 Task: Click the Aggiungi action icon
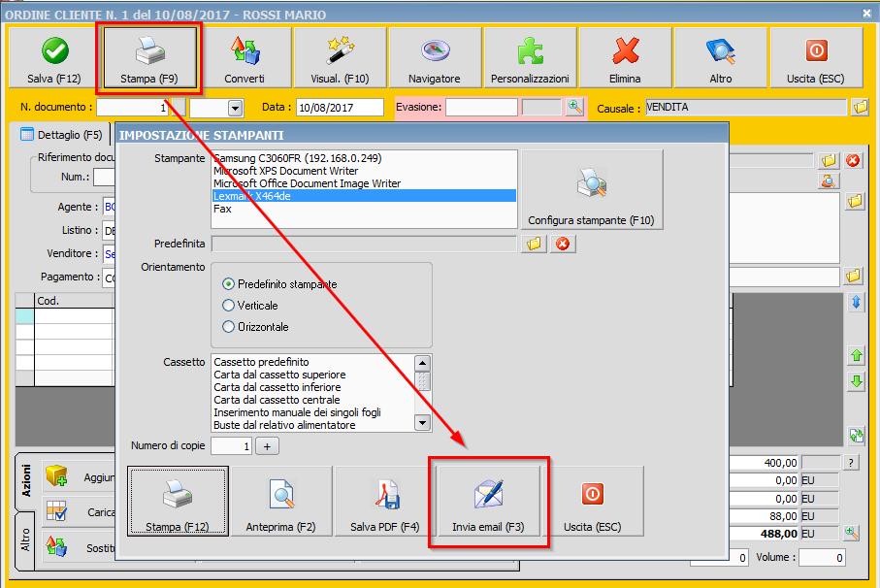tap(56, 475)
